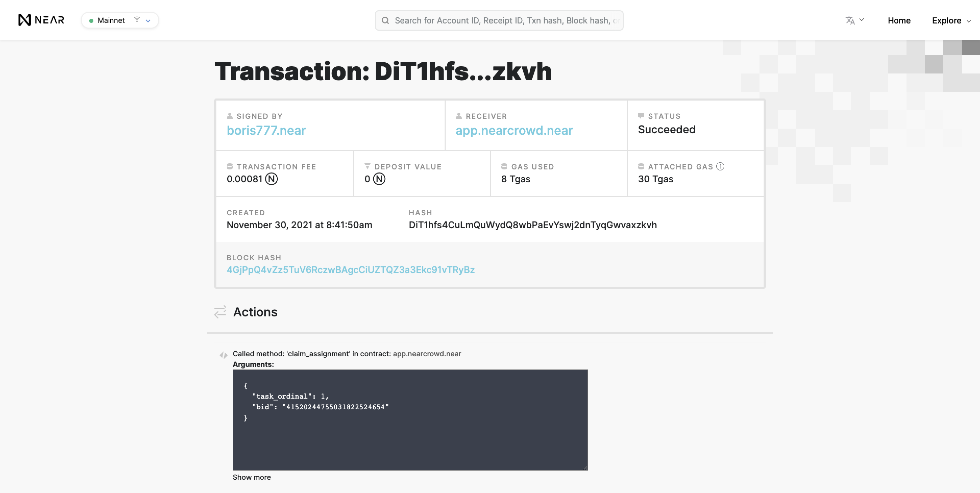Click the Attached Gas info icon
This screenshot has width=980, height=493.
(720, 167)
